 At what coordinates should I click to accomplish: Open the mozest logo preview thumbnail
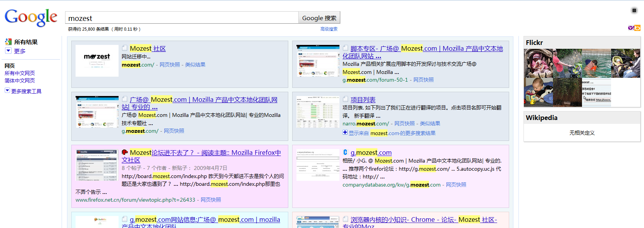click(97, 60)
